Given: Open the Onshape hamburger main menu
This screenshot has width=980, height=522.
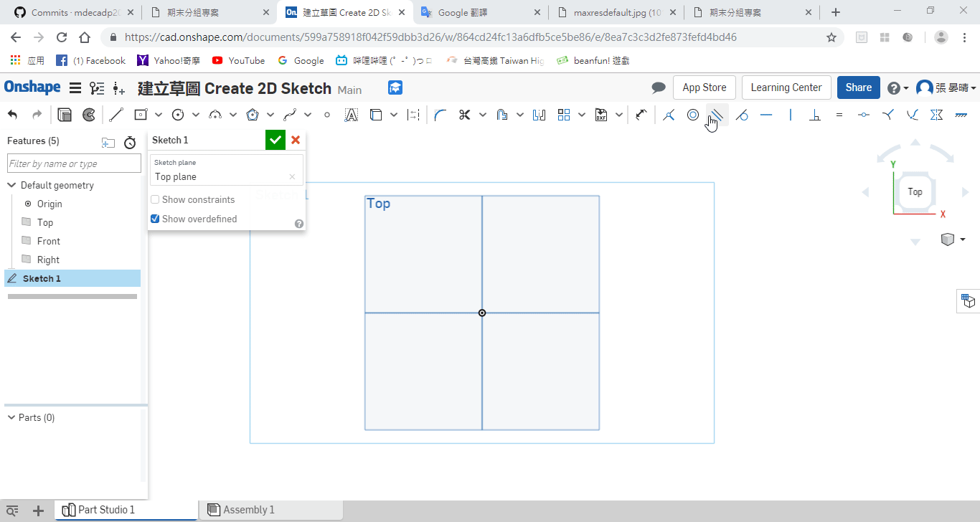Looking at the screenshot, I should (75, 88).
